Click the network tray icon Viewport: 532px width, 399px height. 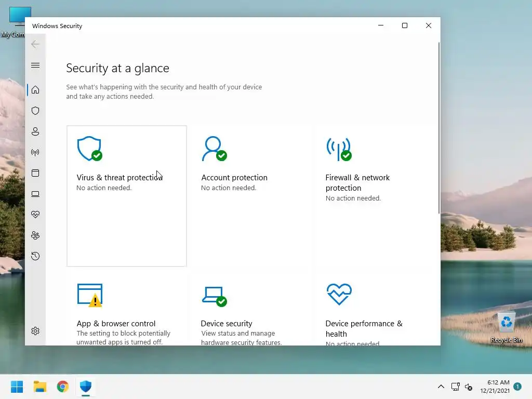pos(455,387)
